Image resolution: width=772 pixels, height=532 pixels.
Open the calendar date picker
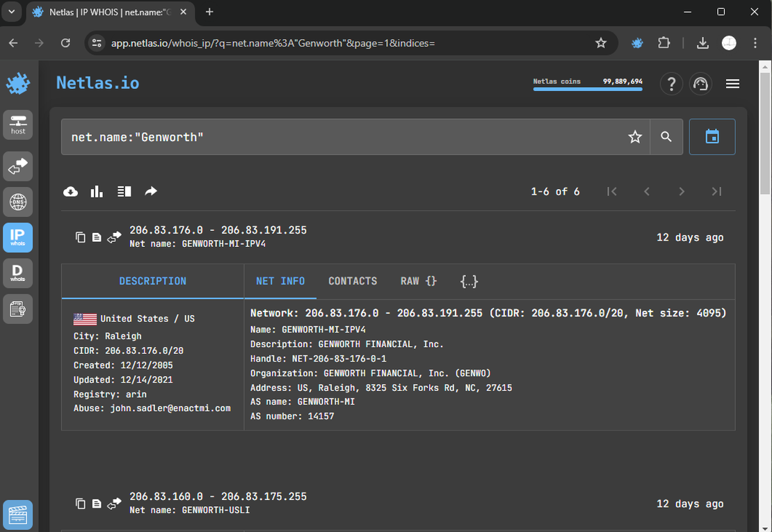point(712,136)
